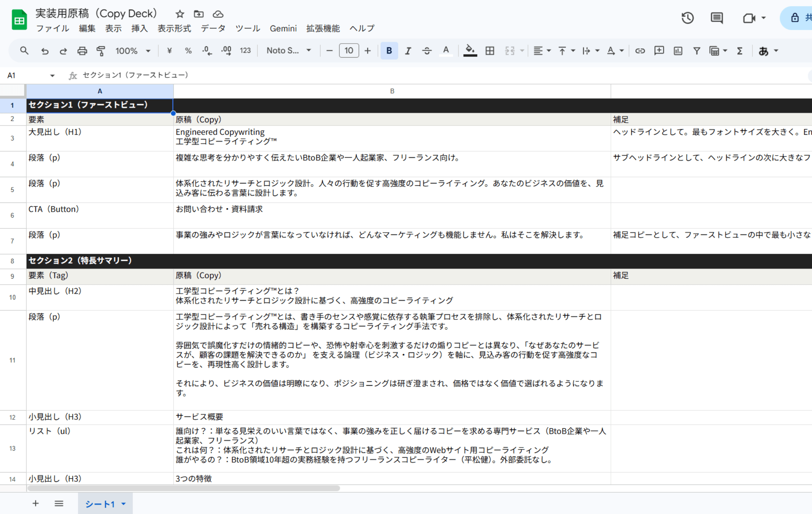The width and height of the screenshot is (812, 514).
Task: Click the paint format roller icon
Action: 101,51
